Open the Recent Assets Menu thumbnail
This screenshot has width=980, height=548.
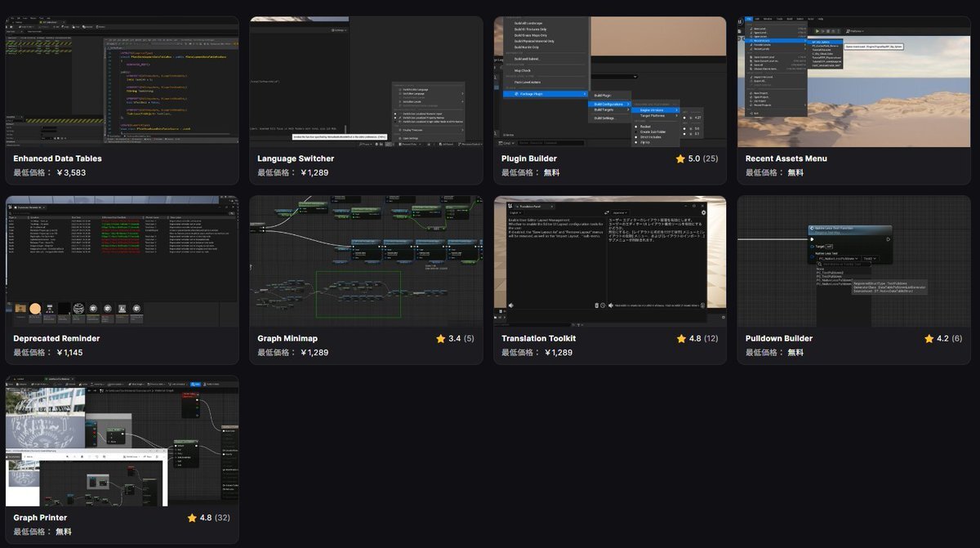tap(854, 82)
